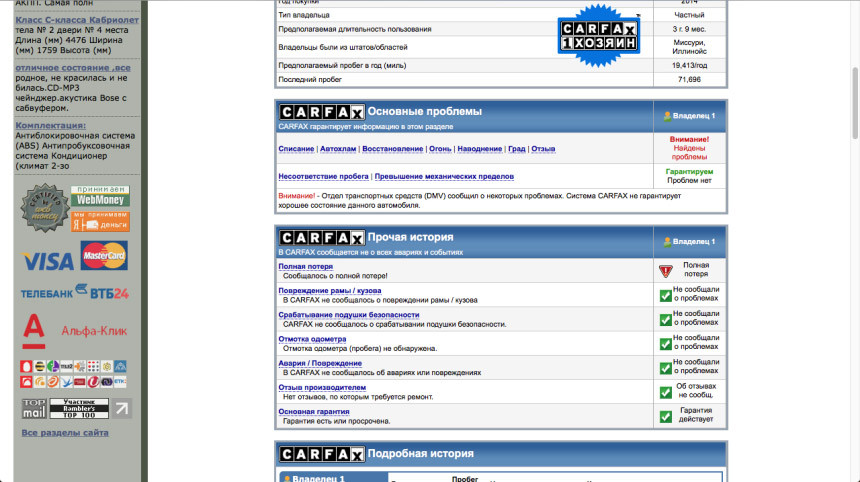The image size is (860, 482).
Task: Click the 19,413/год mileage value
Action: 689,65
